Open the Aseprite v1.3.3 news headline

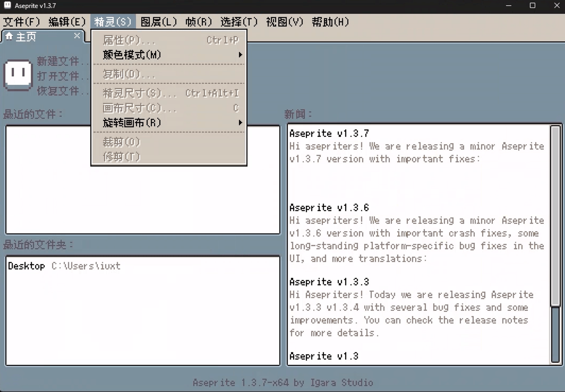point(329,282)
